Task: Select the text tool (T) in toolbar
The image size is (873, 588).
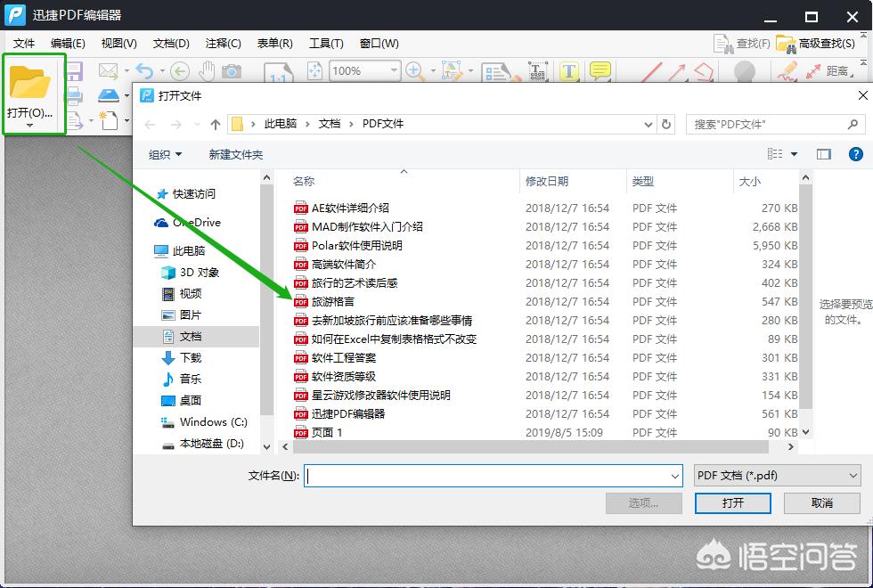Action: tap(570, 71)
